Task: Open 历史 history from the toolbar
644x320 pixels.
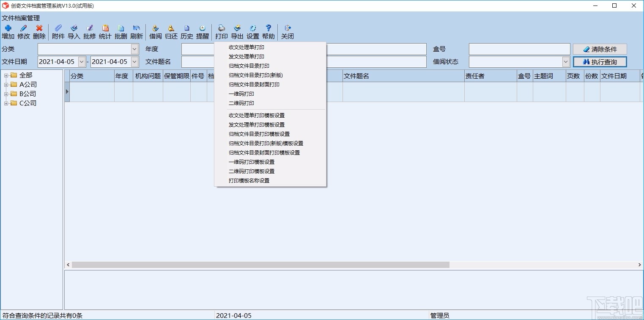Action: 187,32
